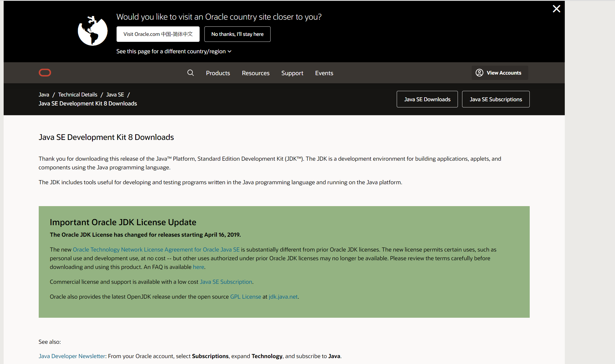The image size is (615, 364).
Task: Go to Technical Details breadcrumb
Action: coord(78,95)
